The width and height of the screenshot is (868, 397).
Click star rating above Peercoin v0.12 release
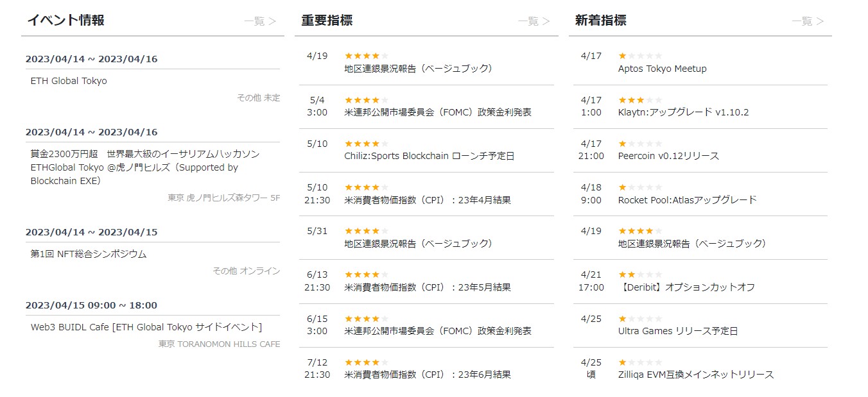(639, 144)
